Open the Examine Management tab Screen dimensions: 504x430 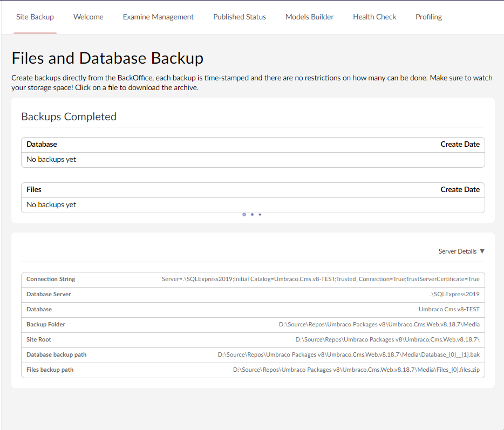click(x=158, y=17)
